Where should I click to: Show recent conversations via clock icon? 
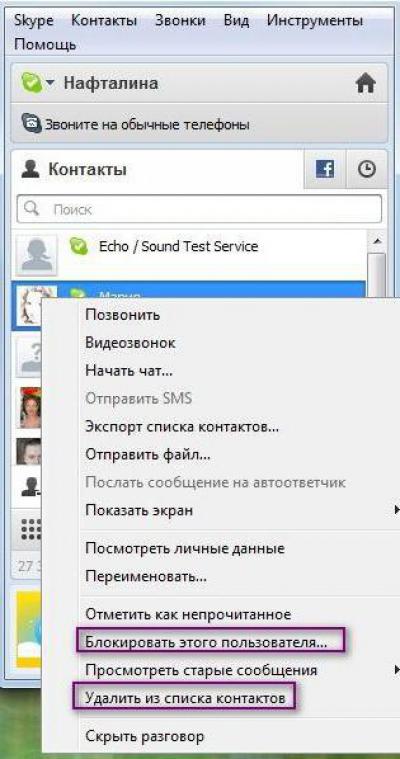pos(367,169)
